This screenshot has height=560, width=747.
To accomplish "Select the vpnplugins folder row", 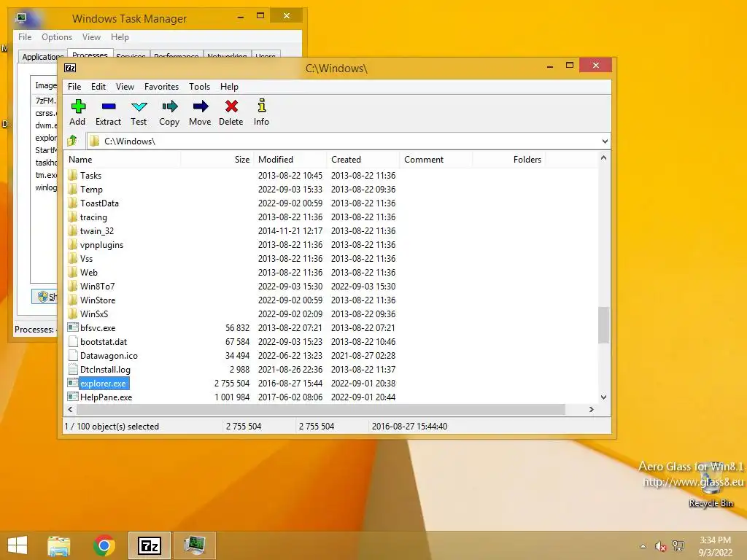I will click(332, 245).
